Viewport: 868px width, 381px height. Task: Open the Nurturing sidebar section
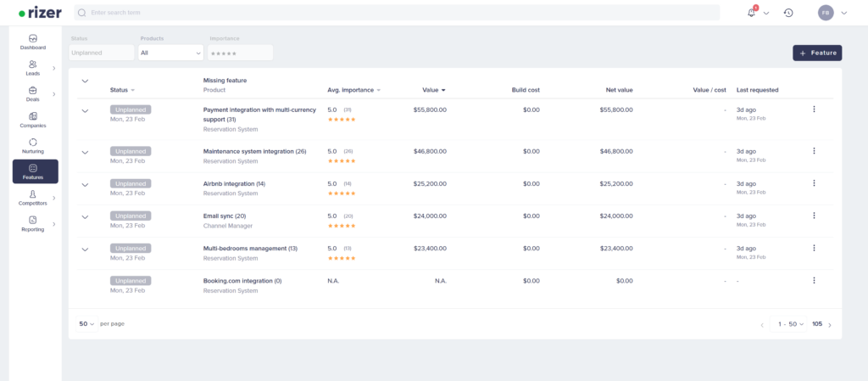click(x=33, y=146)
